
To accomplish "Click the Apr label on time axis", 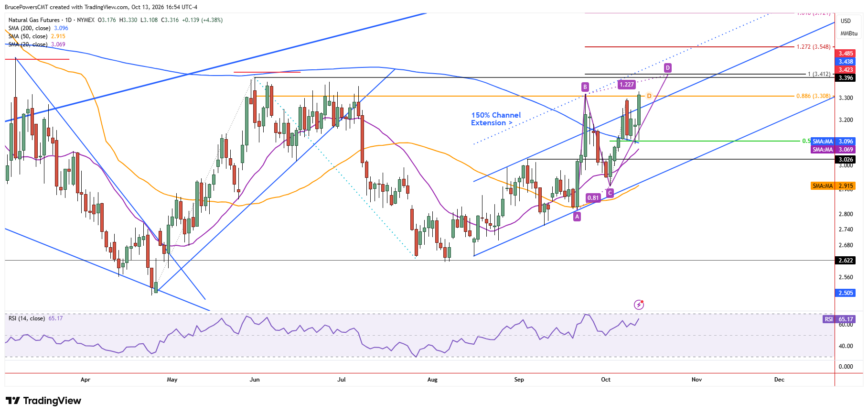I will point(86,380).
